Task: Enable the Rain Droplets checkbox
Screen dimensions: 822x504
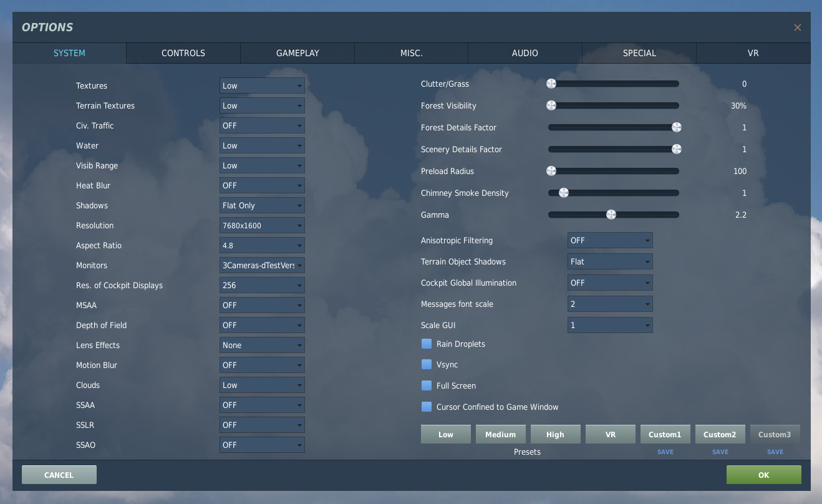Action: (x=427, y=344)
